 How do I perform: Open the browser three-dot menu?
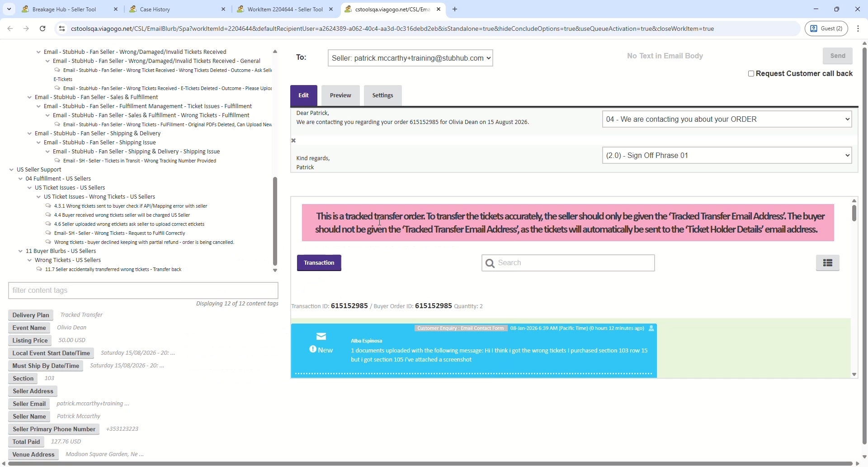(x=859, y=29)
